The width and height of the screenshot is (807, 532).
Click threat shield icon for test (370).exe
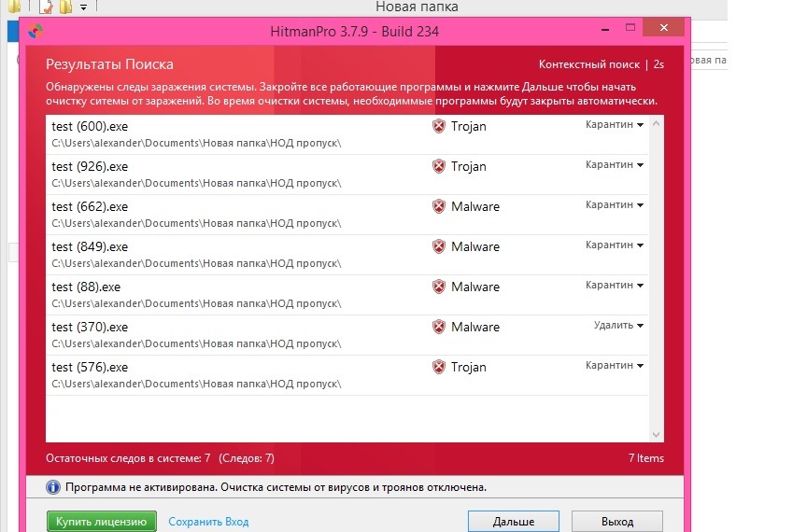[x=438, y=327]
